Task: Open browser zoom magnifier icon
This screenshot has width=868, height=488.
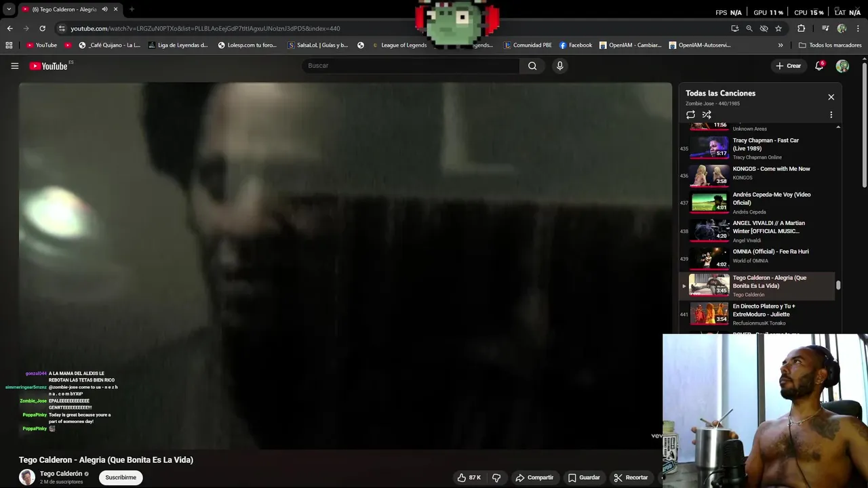Action: [749, 28]
